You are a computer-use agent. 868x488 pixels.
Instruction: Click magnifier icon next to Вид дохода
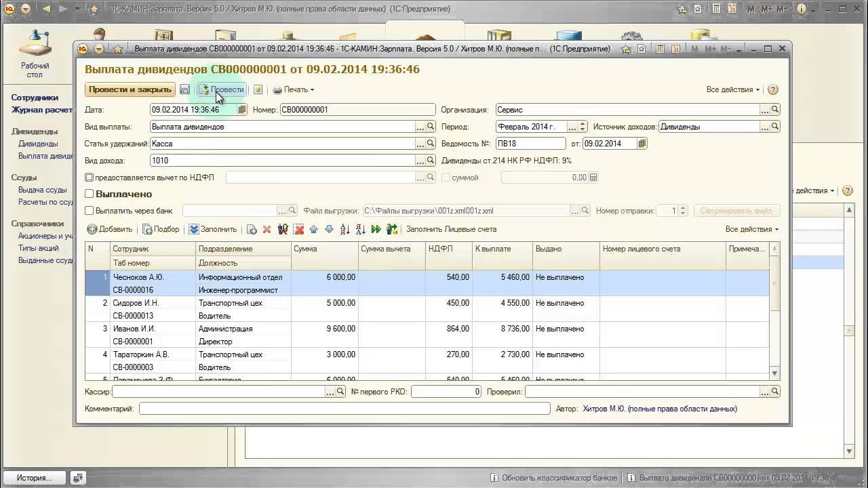pyautogui.click(x=430, y=161)
